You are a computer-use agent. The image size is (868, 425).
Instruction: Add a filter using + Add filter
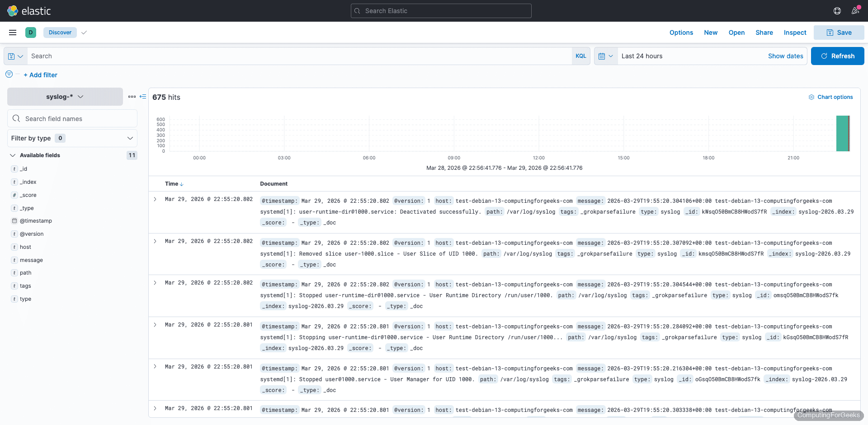40,75
